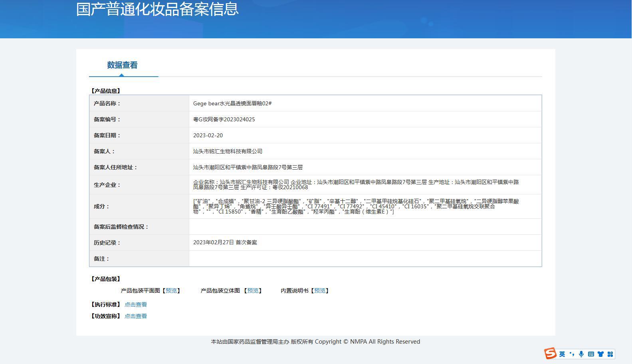Preview the 内置说明书 document
This screenshot has width=632, height=364.
[320, 291]
